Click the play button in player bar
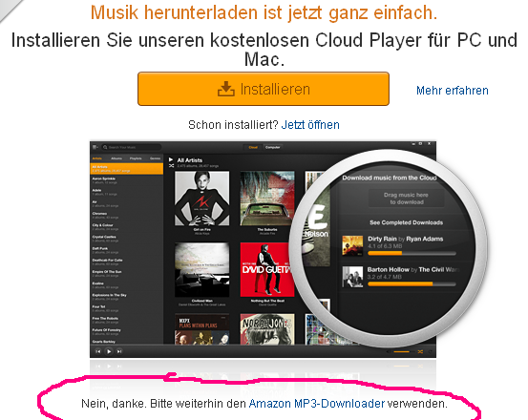The image size is (528, 420). tap(109, 351)
